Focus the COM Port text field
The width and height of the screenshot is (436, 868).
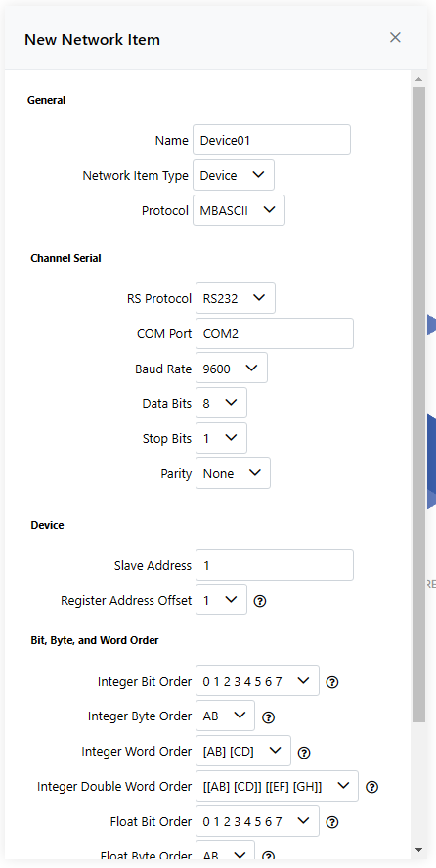275,333
